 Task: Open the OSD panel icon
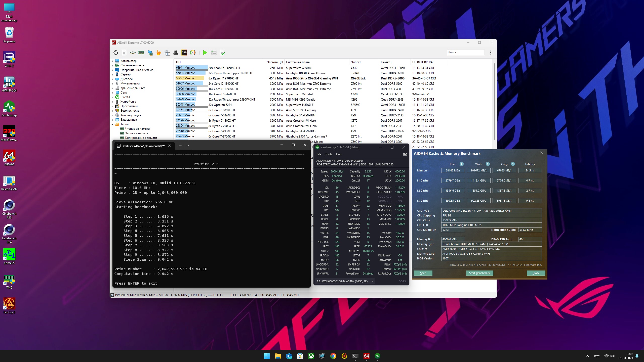click(184, 52)
